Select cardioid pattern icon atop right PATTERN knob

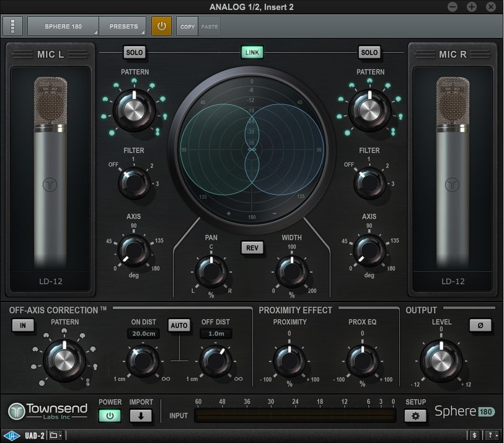tap(369, 81)
